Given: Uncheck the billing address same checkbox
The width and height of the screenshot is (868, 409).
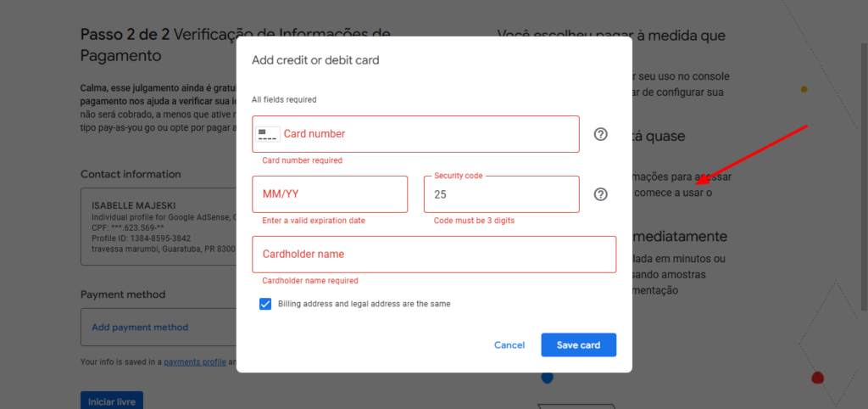Looking at the screenshot, I should click(265, 304).
